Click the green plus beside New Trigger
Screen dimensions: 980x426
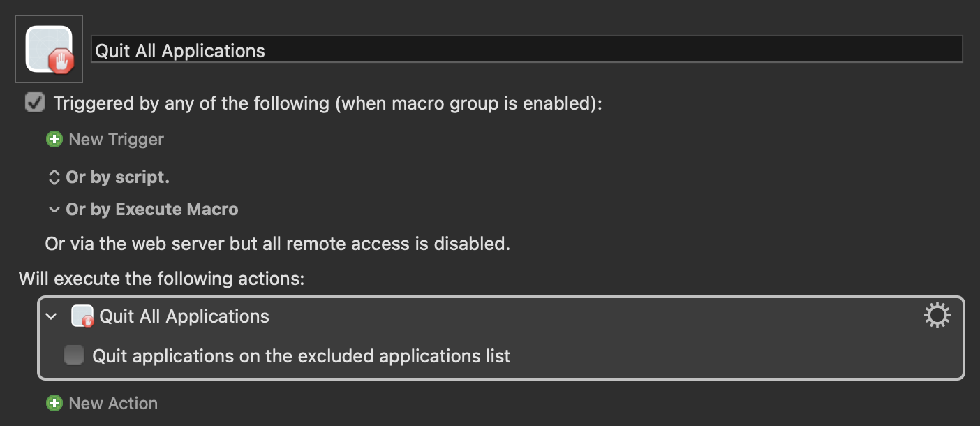pyautogui.click(x=54, y=139)
